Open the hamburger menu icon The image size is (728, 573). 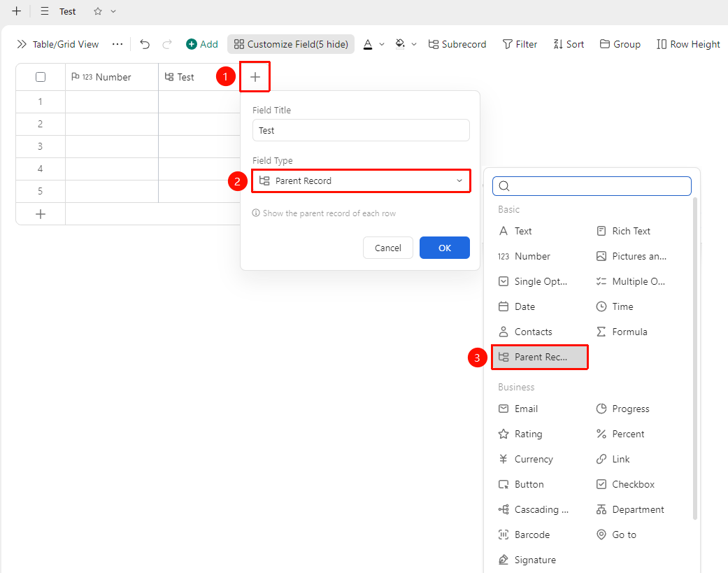45,11
